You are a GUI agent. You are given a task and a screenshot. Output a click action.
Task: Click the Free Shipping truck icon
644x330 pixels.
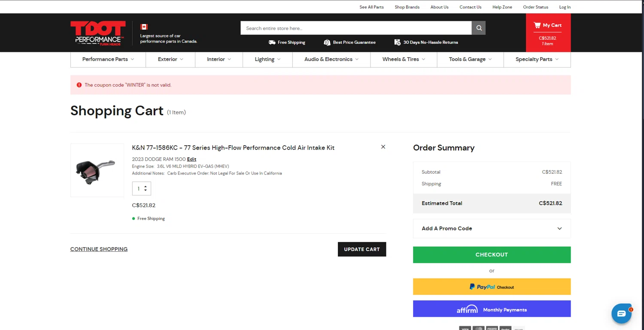(x=272, y=42)
